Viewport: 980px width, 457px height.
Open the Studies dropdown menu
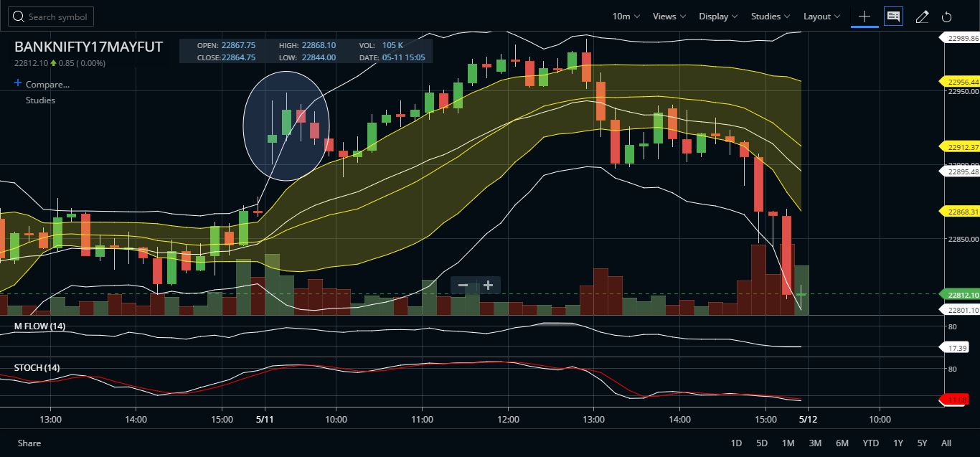(x=771, y=17)
